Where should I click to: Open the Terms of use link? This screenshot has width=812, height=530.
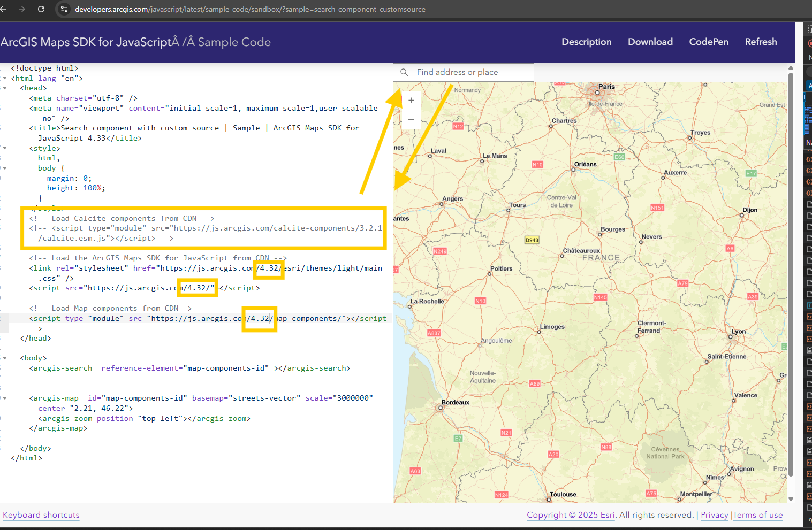[x=758, y=515]
